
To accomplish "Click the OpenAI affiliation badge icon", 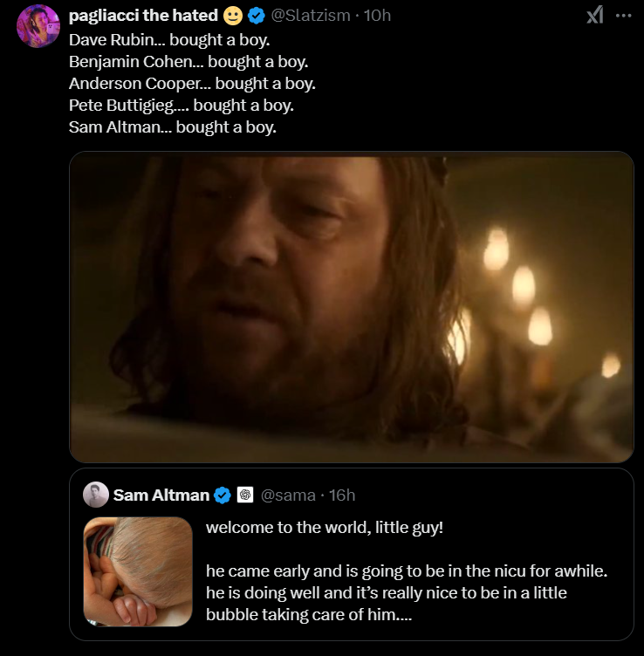I will pos(245,495).
